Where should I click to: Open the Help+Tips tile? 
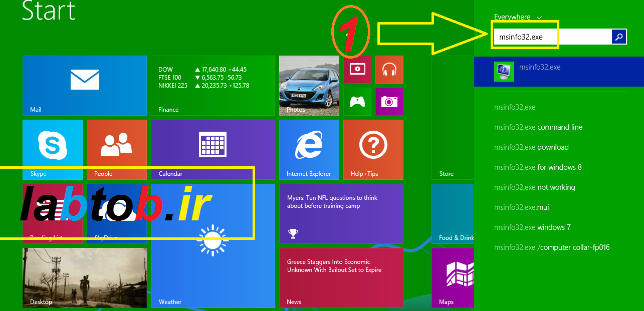pos(373,150)
